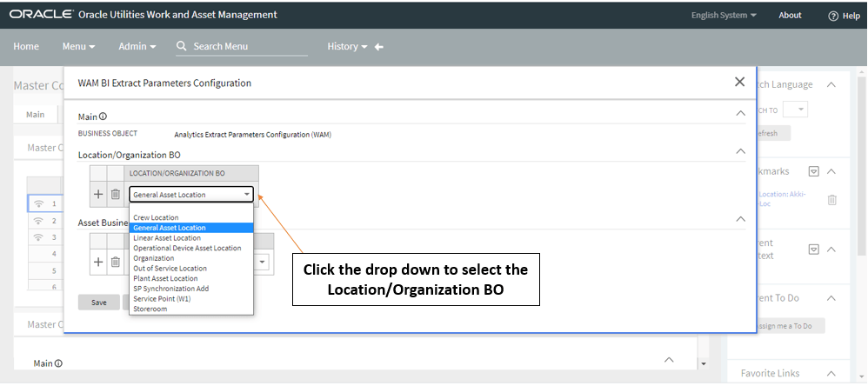Collapse the Current Context panel
Screen dimensions: 868x386
point(831,250)
